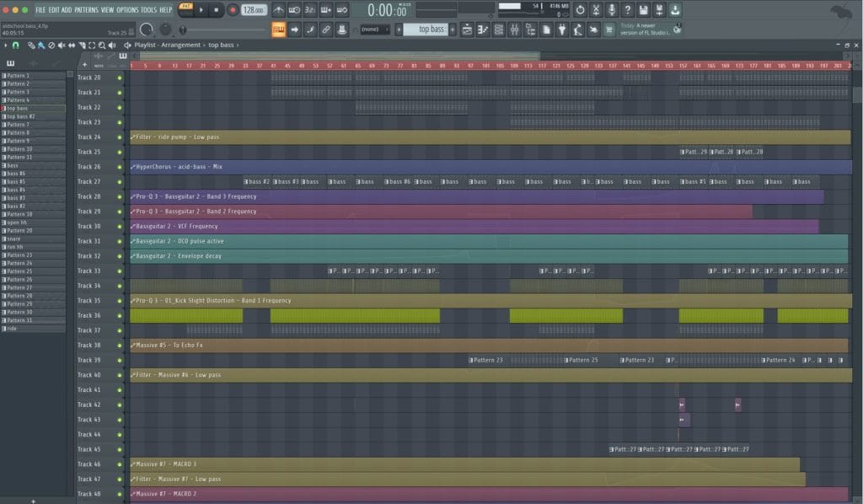
Task: Select 'ride' pattern in pattern list
Action: pos(33,329)
